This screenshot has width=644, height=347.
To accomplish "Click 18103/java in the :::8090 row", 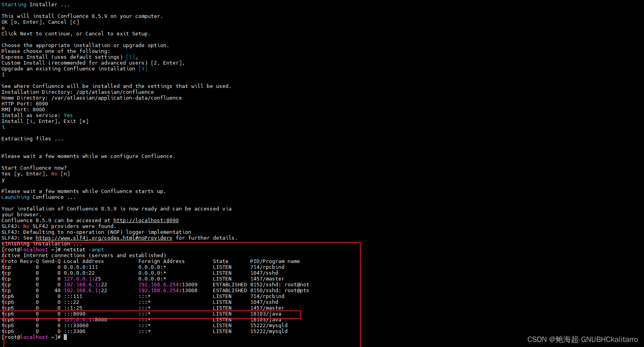I will [266, 314].
